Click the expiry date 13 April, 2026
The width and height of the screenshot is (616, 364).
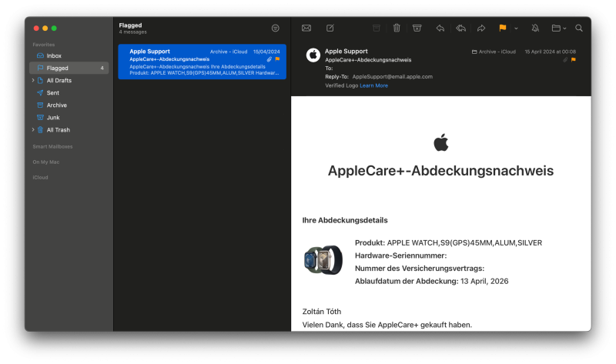(x=484, y=281)
